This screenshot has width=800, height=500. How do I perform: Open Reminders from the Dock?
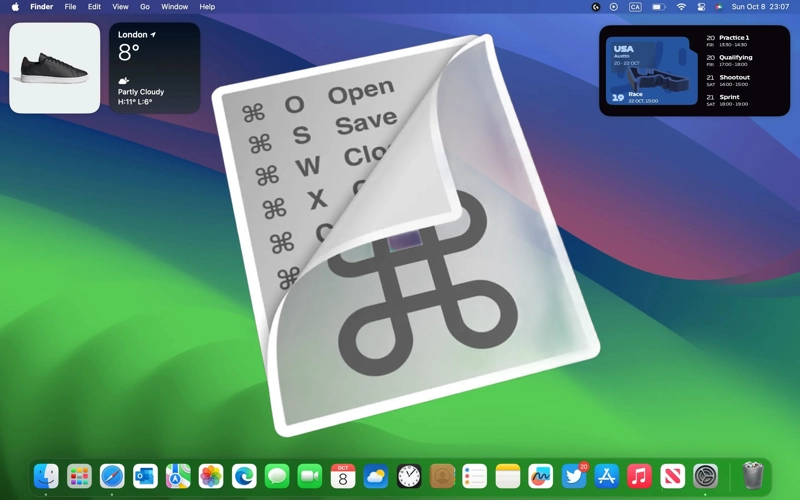[x=474, y=476]
